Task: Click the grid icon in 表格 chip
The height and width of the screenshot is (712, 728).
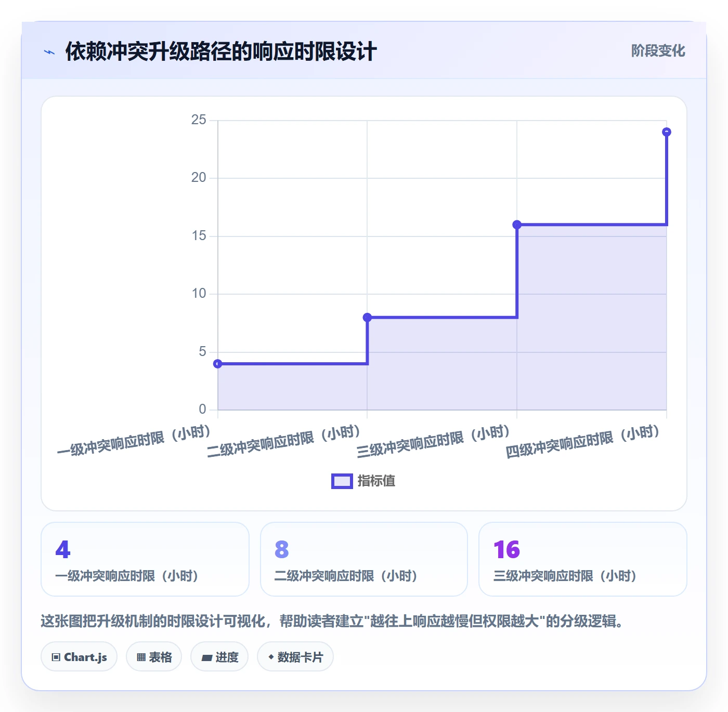Action: (141, 657)
